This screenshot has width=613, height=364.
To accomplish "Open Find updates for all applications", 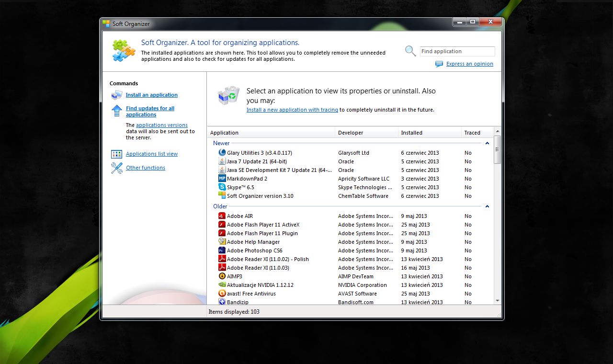I will tap(150, 112).
